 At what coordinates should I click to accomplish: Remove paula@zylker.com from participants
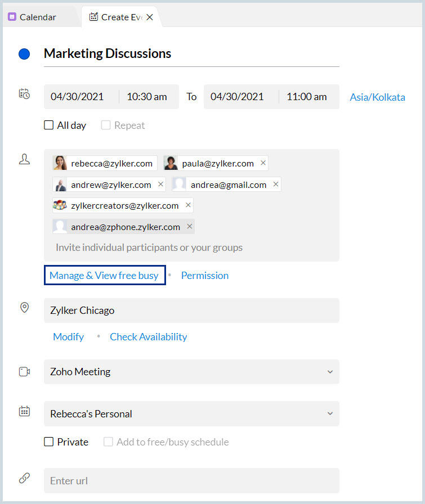click(x=263, y=163)
